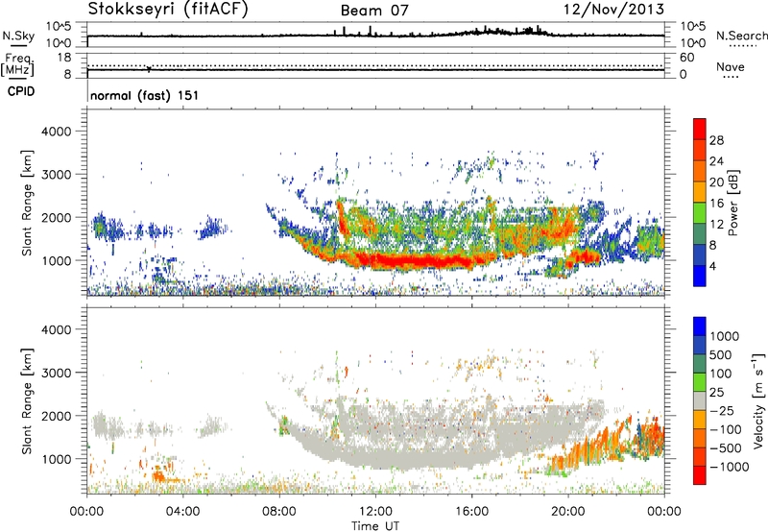Click the red -1000 velocity colorbar segment

700,475
